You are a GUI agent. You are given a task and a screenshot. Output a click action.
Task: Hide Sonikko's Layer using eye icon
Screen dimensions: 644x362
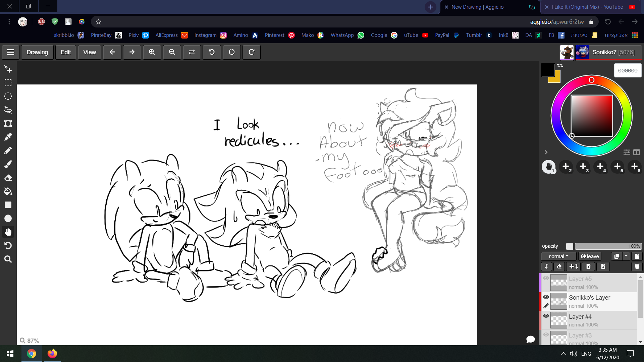[546, 297]
